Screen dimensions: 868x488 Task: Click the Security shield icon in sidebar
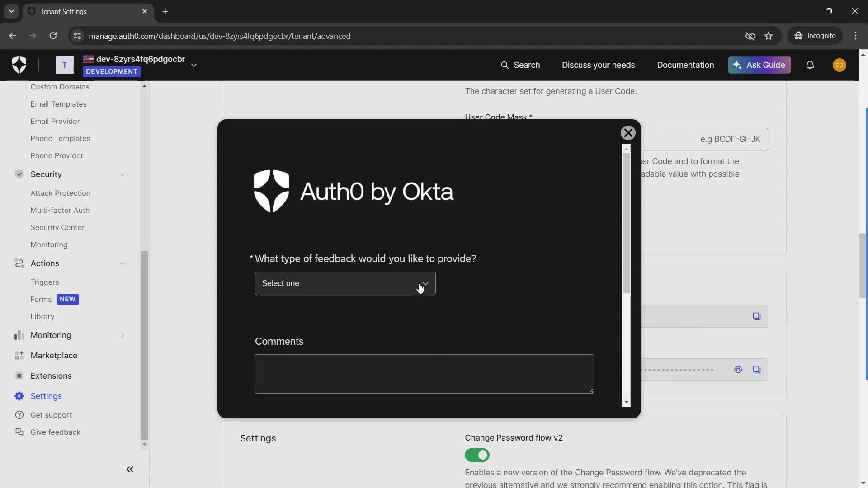point(19,174)
